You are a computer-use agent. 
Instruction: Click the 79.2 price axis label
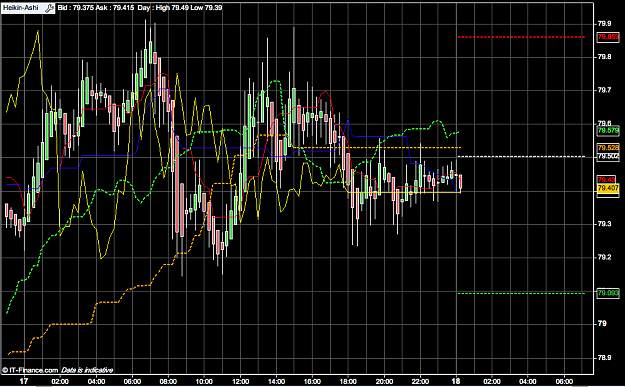tap(604, 257)
